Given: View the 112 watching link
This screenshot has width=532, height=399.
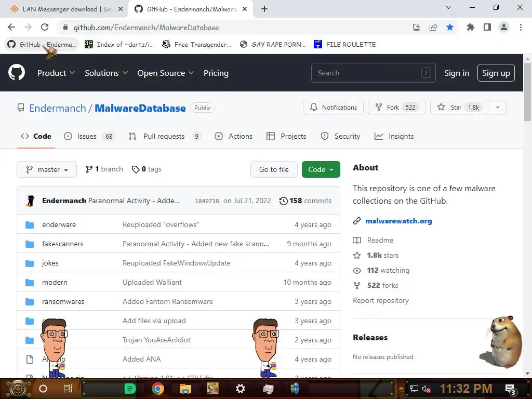Looking at the screenshot, I should 381,270.
